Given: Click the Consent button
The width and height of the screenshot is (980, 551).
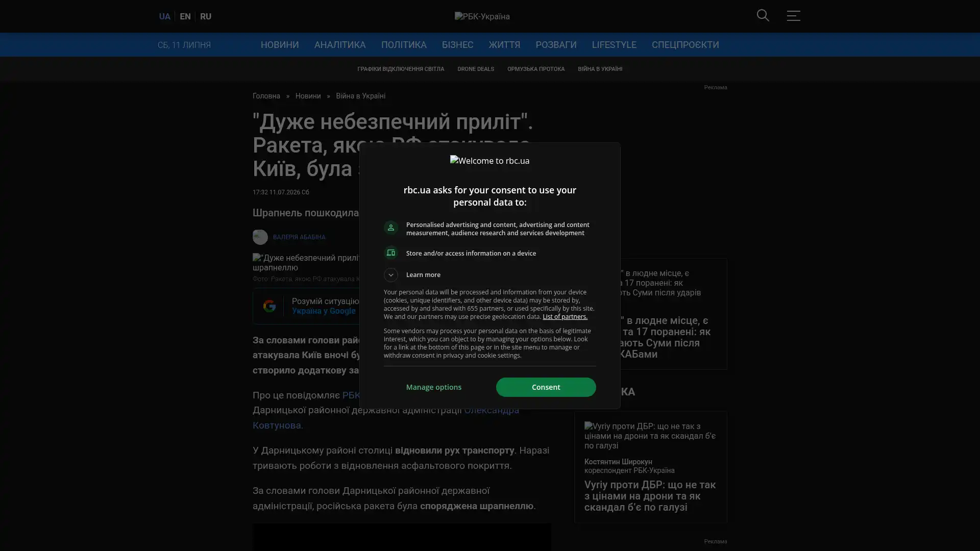Looking at the screenshot, I should [x=546, y=387].
